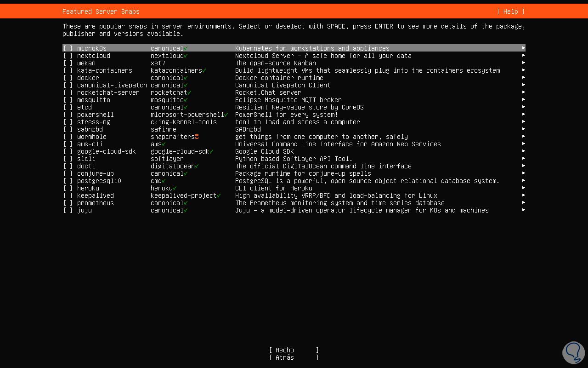588x368 pixels.
Task: Click 'Eclipse Mosquitto MQTT broker' description
Action: click(288, 100)
